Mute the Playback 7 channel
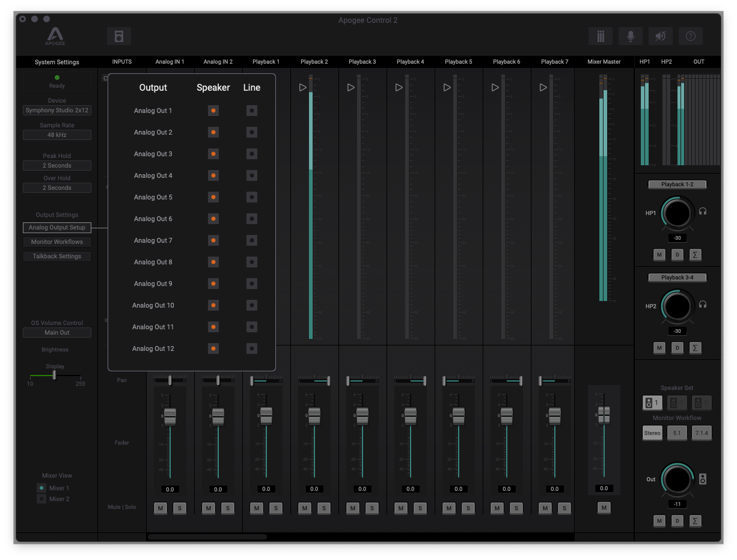 545,508
